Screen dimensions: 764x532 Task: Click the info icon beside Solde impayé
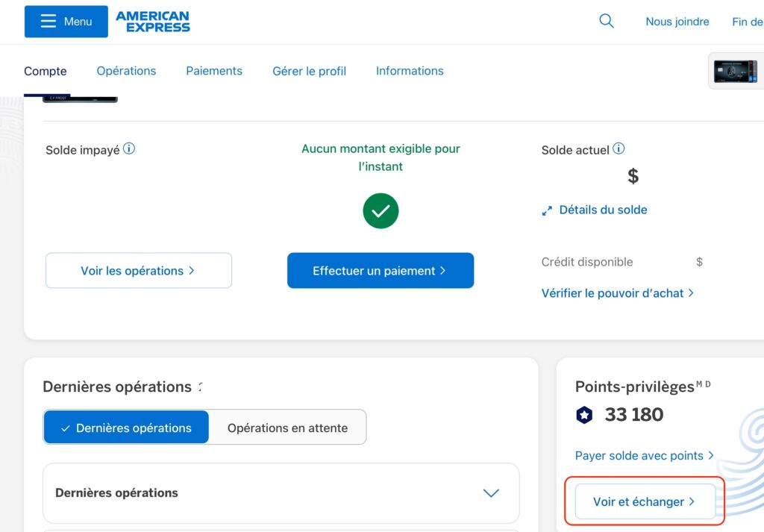[x=128, y=148]
